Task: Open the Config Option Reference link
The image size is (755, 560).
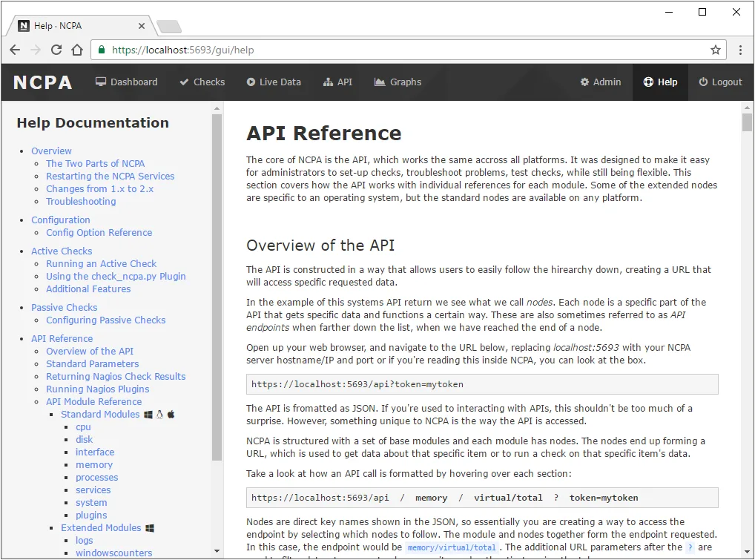Action: [99, 233]
